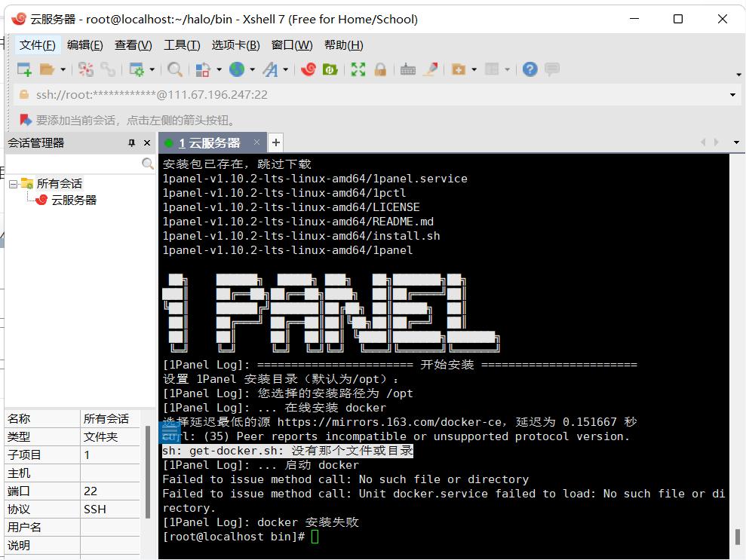The height and width of the screenshot is (560, 746).
Task: Click the ssh address bar field
Action: pyautogui.click(x=376, y=95)
